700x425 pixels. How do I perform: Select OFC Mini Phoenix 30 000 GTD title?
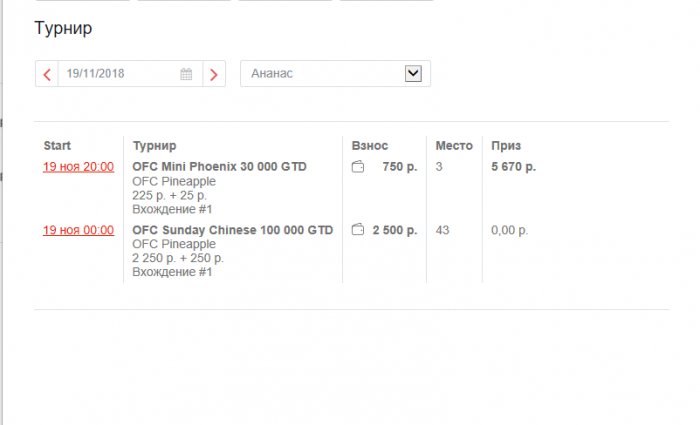coord(219,167)
